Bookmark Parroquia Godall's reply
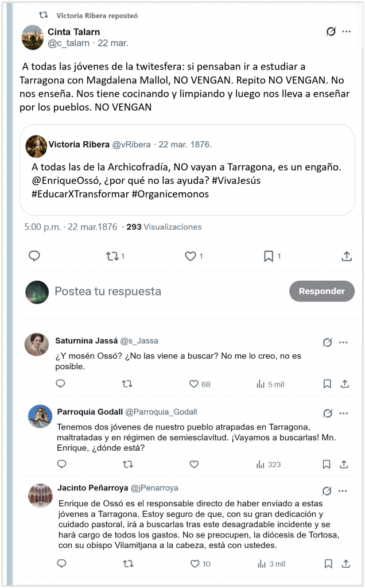Image resolution: width=365 pixels, height=588 pixels. (x=327, y=464)
